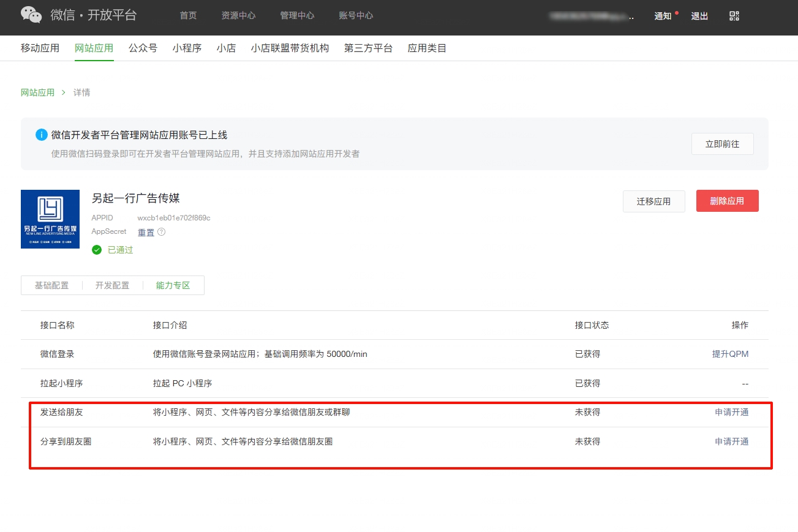Click the WeChat Open Platform logo
798x532 pixels.
(31, 15)
